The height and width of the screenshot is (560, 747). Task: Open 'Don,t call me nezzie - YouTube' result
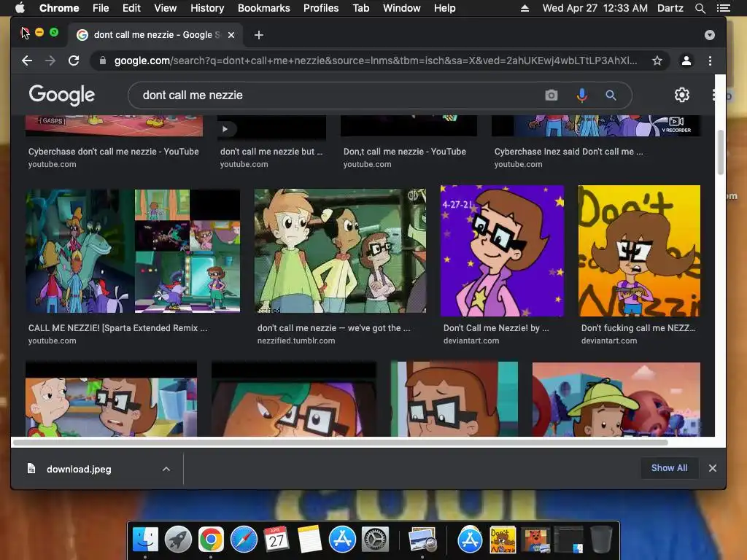click(x=404, y=152)
